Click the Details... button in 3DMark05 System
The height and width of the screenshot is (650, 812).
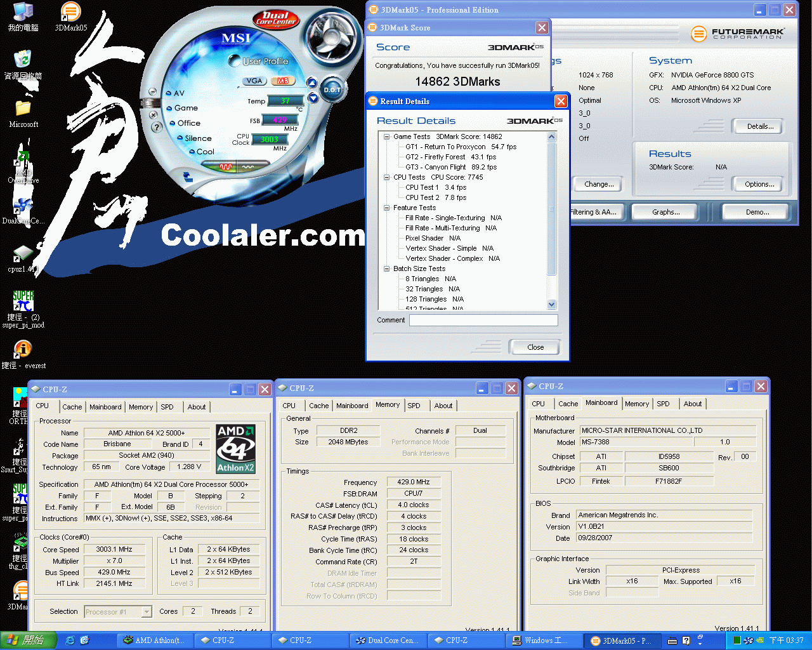tap(760, 126)
